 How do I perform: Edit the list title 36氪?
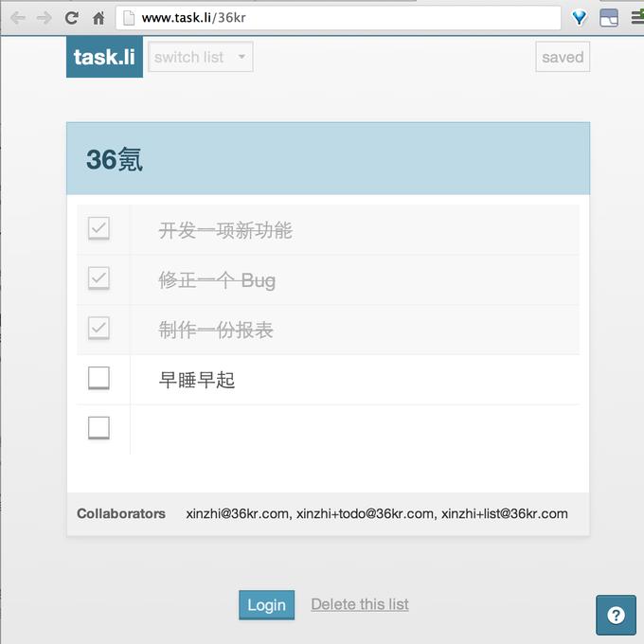click(x=115, y=159)
